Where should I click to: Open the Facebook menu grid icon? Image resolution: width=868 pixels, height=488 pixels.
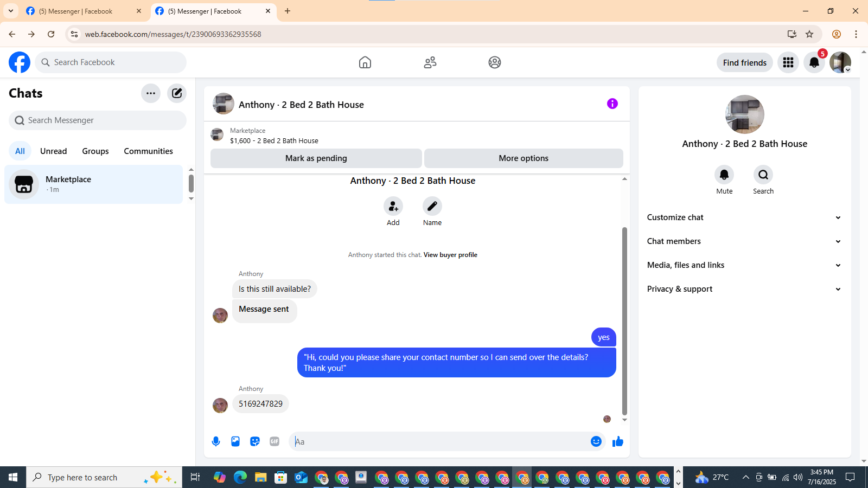pyautogui.click(x=788, y=62)
